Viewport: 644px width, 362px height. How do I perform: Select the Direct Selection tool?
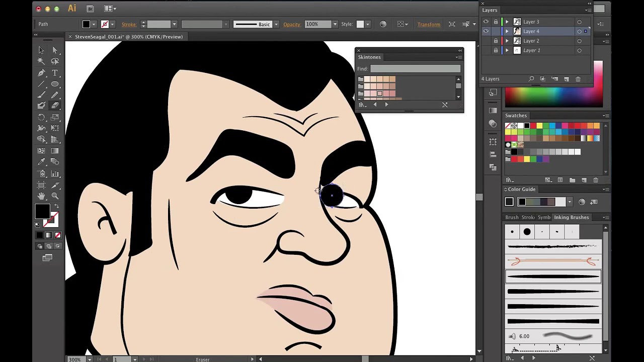(x=55, y=50)
